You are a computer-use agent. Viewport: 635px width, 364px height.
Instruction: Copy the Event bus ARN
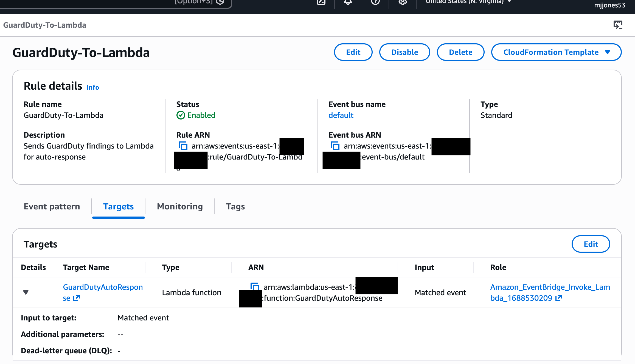[335, 146]
